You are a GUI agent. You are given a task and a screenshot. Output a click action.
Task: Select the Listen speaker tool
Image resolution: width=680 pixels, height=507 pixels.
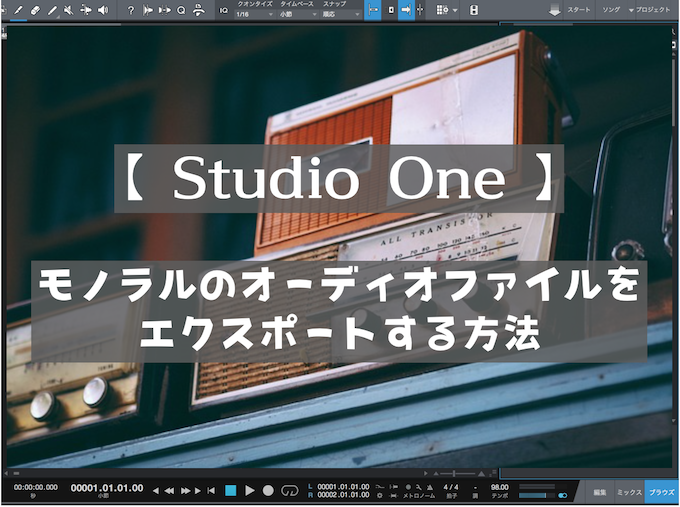point(103,10)
